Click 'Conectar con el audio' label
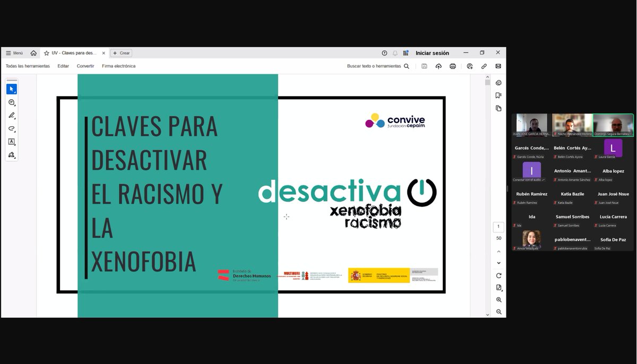 [x=528, y=180]
